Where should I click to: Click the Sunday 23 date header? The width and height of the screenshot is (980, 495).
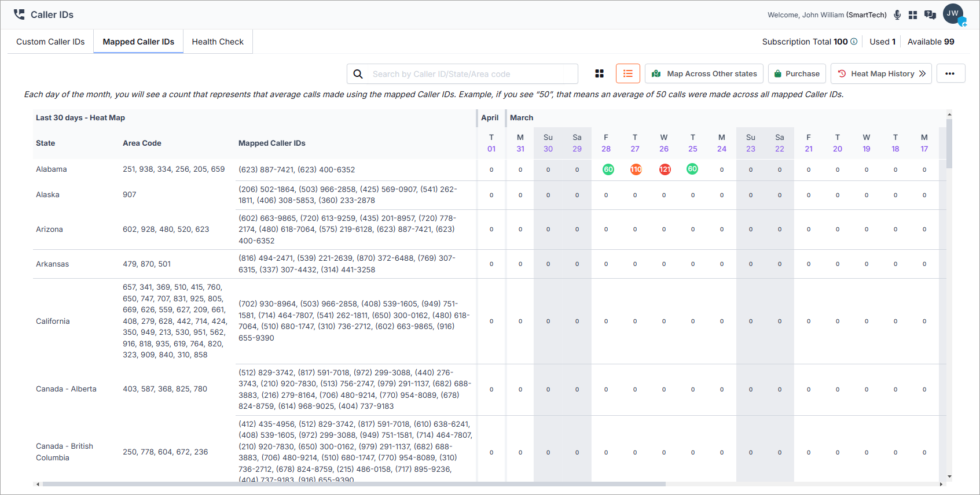click(x=751, y=143)
